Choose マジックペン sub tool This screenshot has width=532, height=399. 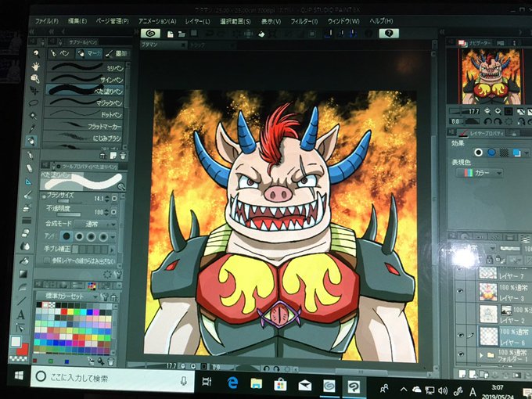[84, 102]
